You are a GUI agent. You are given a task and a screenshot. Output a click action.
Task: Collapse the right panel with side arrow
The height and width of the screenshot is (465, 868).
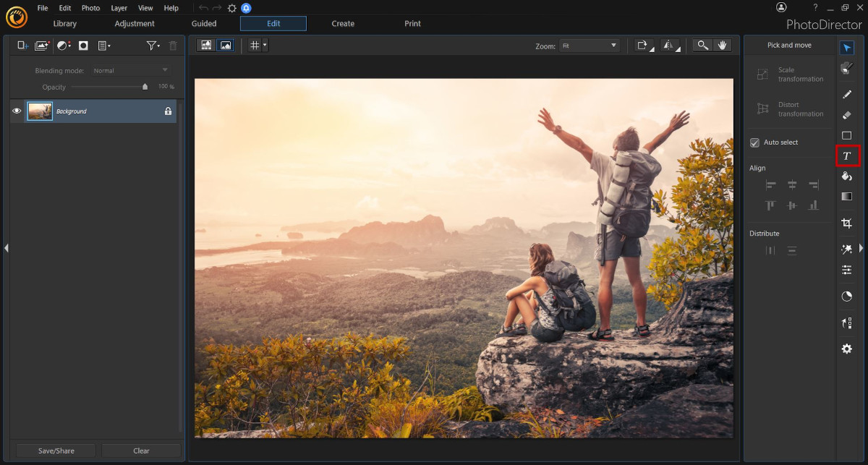click(x=861, y=248)
